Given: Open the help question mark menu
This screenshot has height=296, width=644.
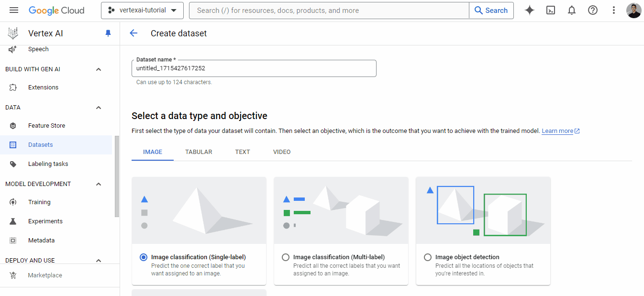Looking at the screenshot, I should pyautogui.click(x=593, y=10).
